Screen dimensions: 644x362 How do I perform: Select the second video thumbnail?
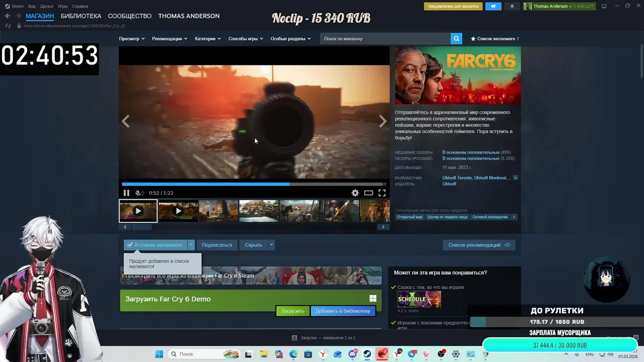(x=178, y=211)
